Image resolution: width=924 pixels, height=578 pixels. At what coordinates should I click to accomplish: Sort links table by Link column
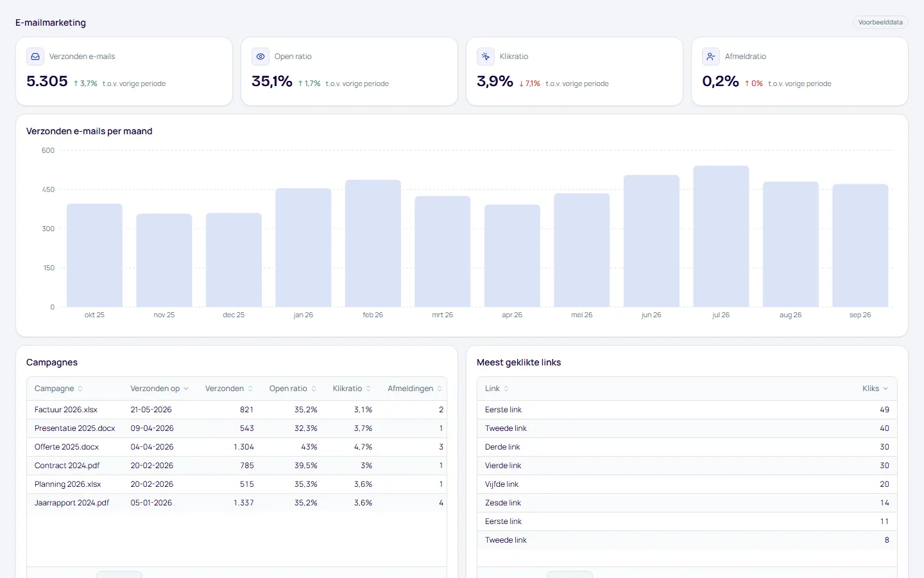(497, 389)
